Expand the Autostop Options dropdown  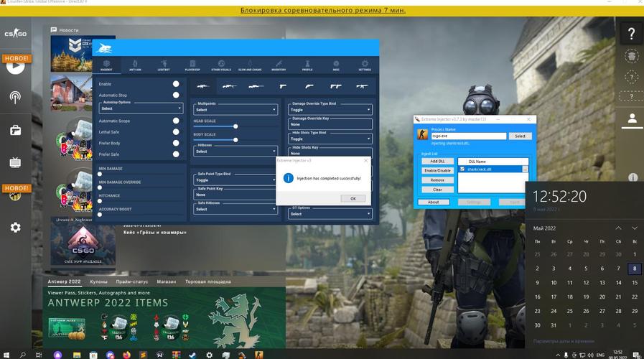click(x=141, y=108)
